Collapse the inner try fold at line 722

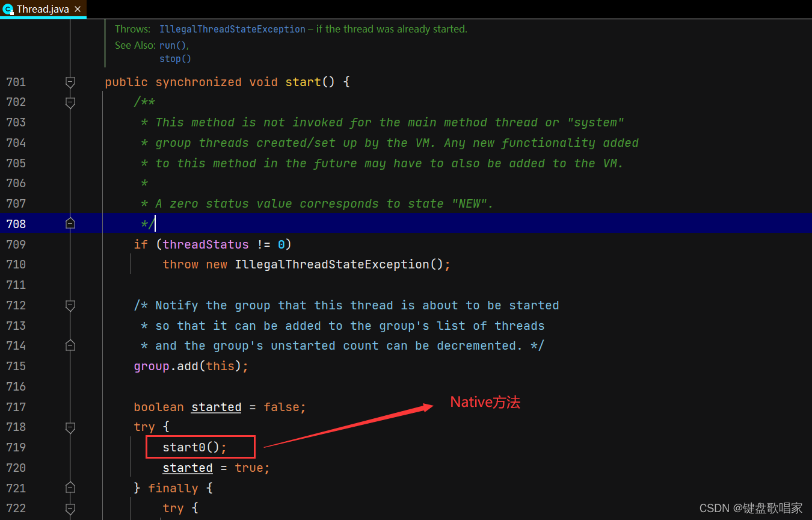70,508
